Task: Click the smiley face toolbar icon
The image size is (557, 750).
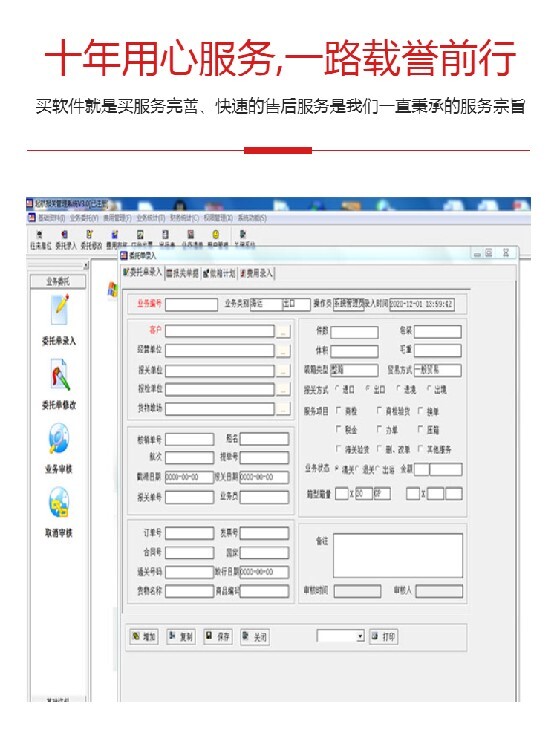Action: click(216, 234)
